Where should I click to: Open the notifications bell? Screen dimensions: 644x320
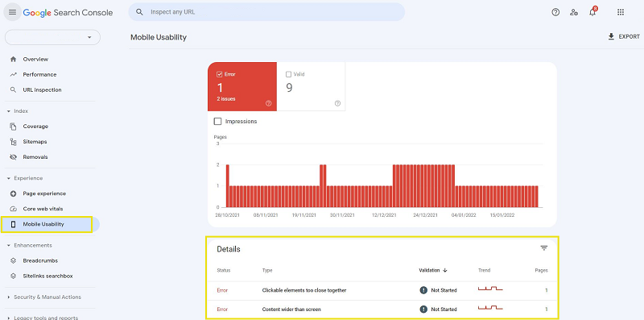point(592,12)
